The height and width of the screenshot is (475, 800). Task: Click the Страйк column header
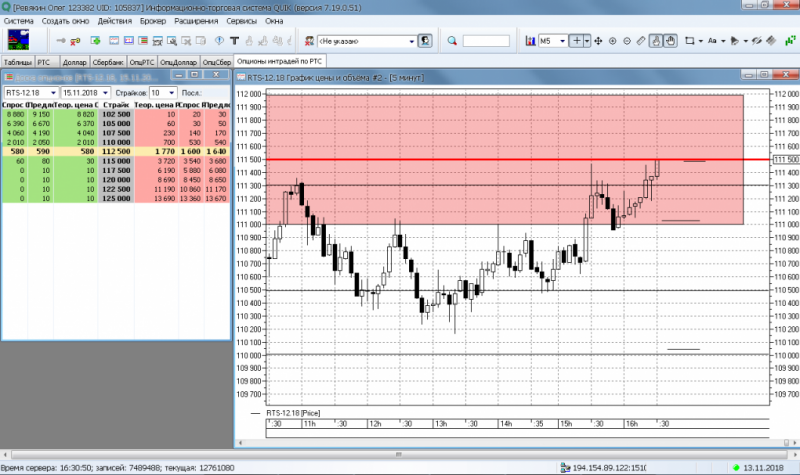pyautogui.click(x=116, y=105)
